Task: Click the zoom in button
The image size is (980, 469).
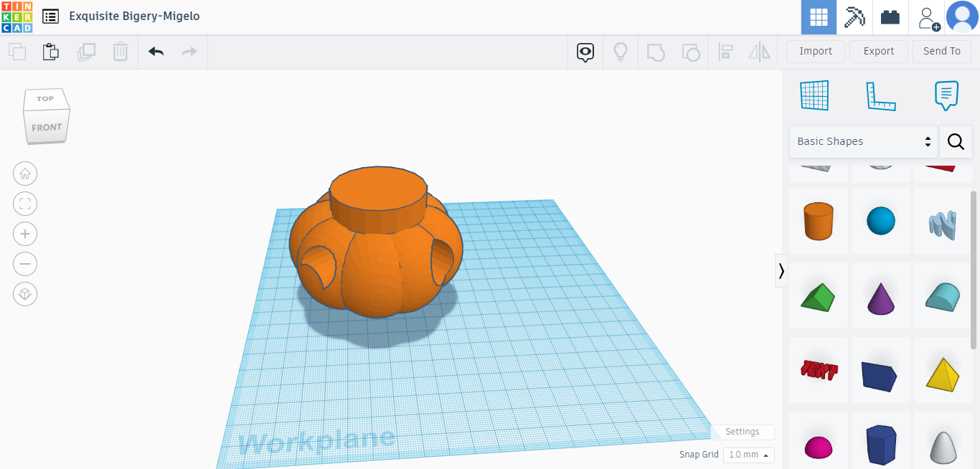Action: 25,234
